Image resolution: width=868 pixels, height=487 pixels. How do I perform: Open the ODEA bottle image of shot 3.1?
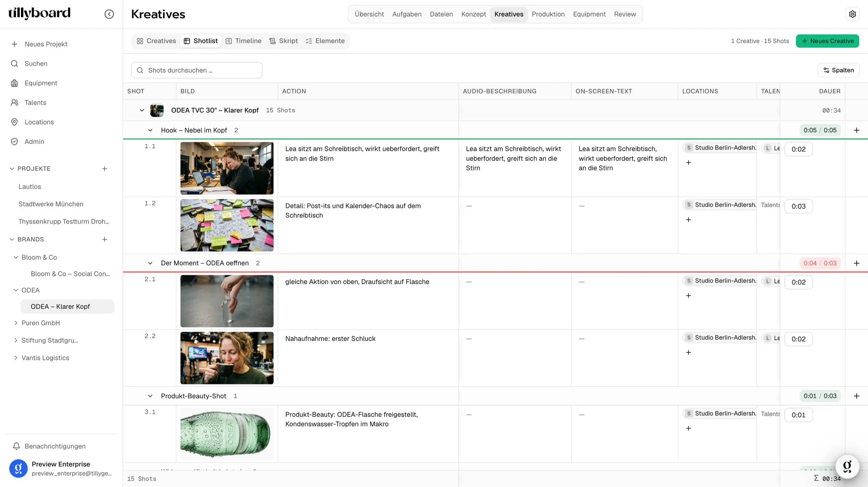(x=227, y=434)
